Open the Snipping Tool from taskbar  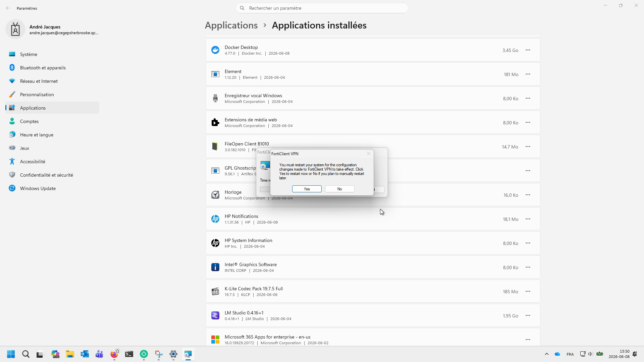[x=159, y=354]
